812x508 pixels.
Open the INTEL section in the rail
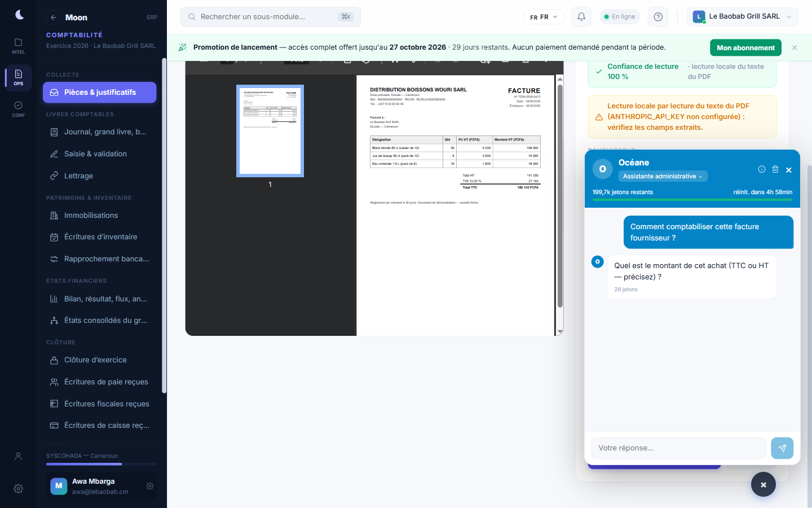[x=18, y=46]
